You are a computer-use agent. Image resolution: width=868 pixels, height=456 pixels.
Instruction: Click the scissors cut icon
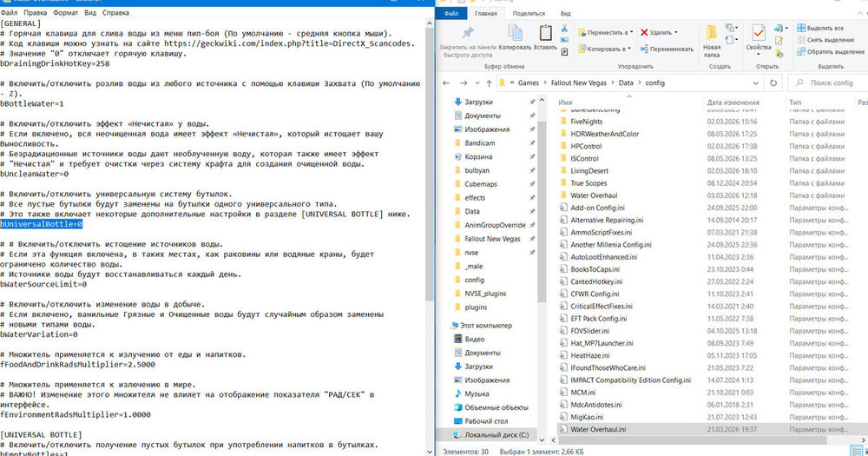pos(564,29)
